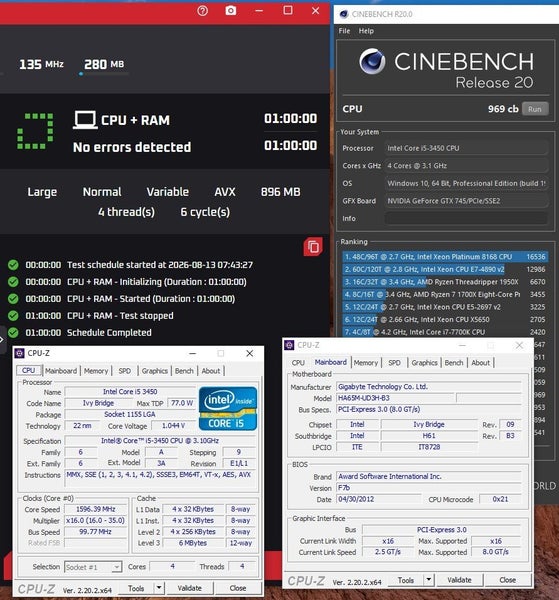The width and height of the screenshot is (559, 600).
Task: Click the Core Speed 1596.39 MHz value
Action: point(95,509)
